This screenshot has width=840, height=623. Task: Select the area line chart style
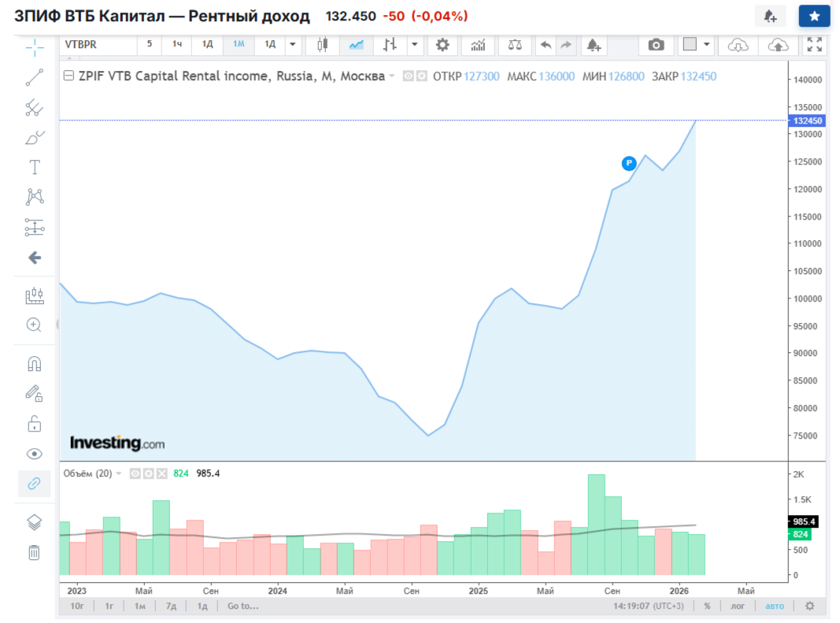357,45
